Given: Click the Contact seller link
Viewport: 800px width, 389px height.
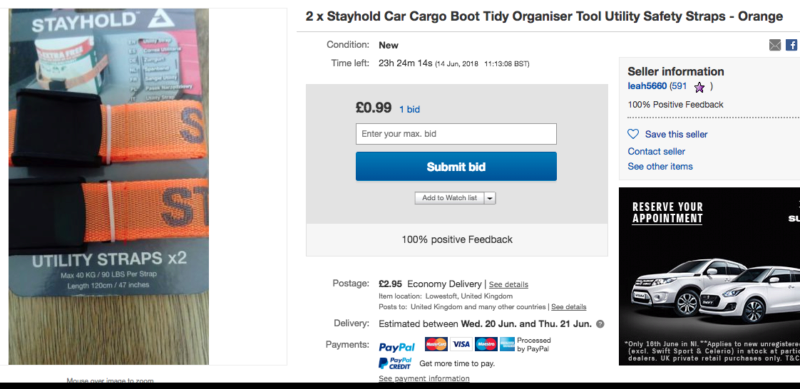Looking at the screenshot, I should 656,151.
